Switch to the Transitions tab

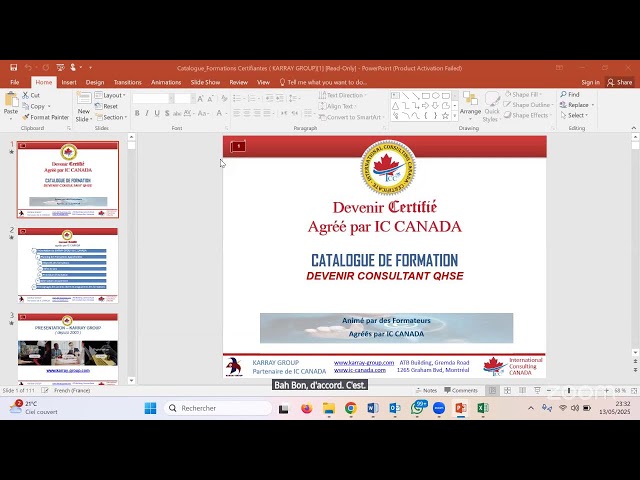pyautogui.click(x=128, y=82)
